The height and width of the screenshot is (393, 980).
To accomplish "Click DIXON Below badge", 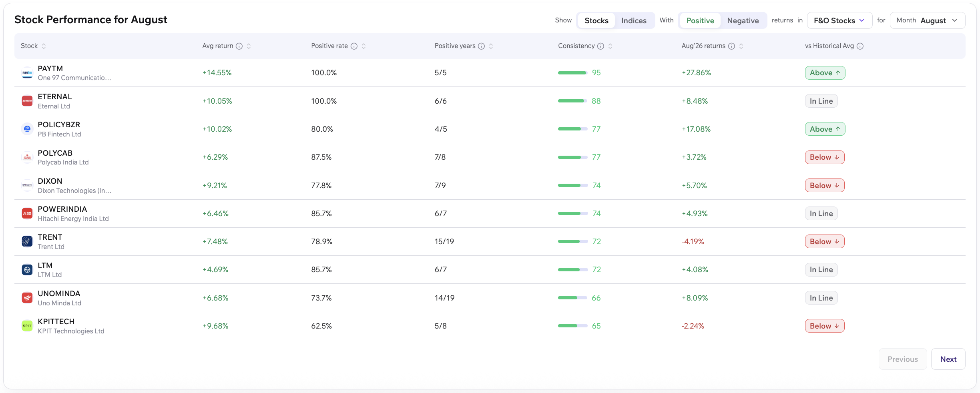I will click(825, 185).
